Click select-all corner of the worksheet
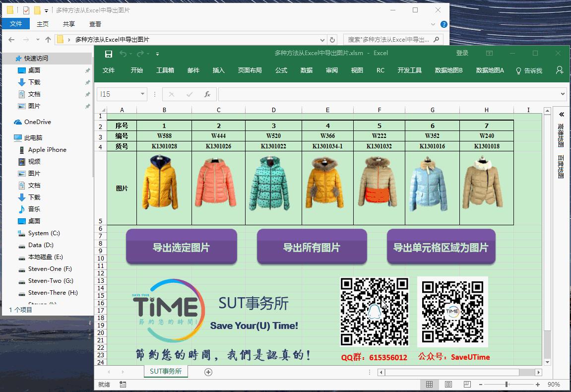The image size is (571, 392). click(x=101, y=110)
